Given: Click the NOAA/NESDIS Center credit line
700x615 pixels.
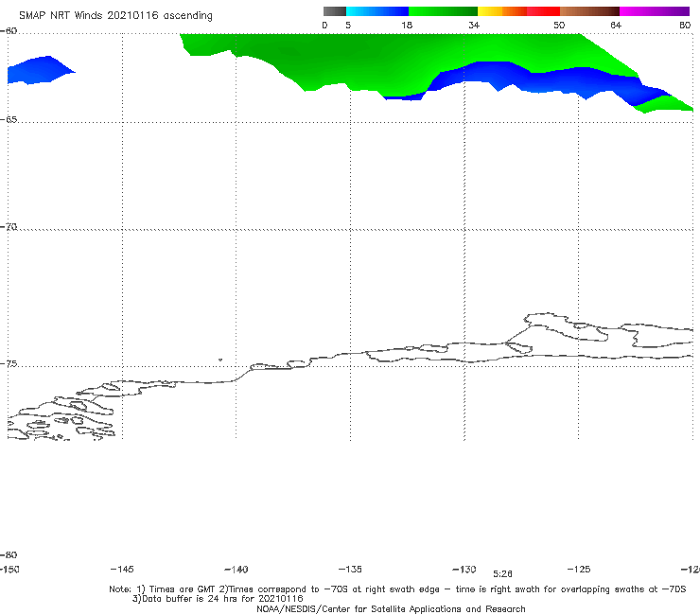Looking at the screenshot, I should [x=391, y=609].
